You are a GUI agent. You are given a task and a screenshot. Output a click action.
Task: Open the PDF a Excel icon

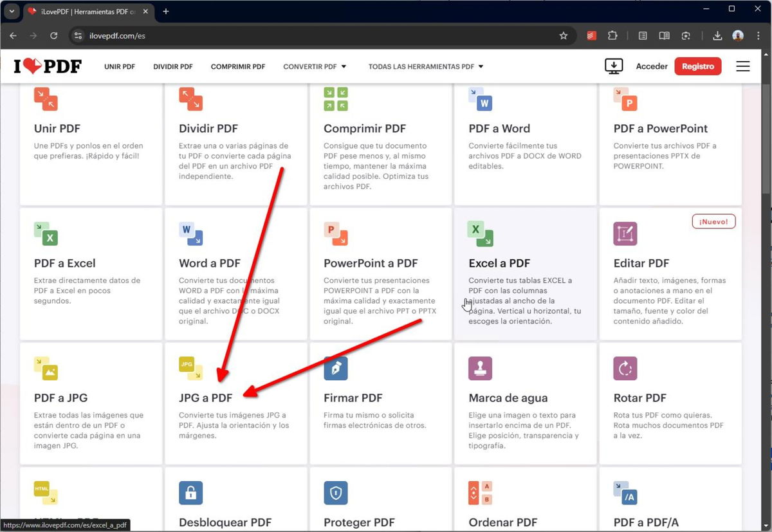click(46, 234)
